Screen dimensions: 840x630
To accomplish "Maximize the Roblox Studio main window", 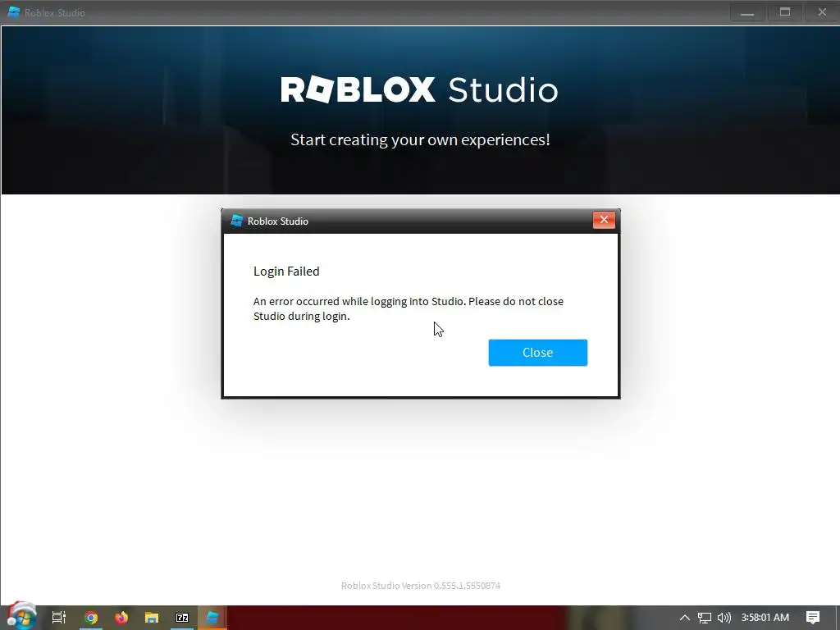I will 785,12.
